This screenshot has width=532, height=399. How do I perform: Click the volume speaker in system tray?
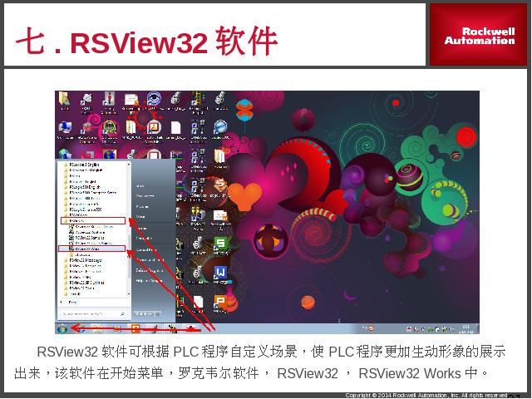(451, 329)
